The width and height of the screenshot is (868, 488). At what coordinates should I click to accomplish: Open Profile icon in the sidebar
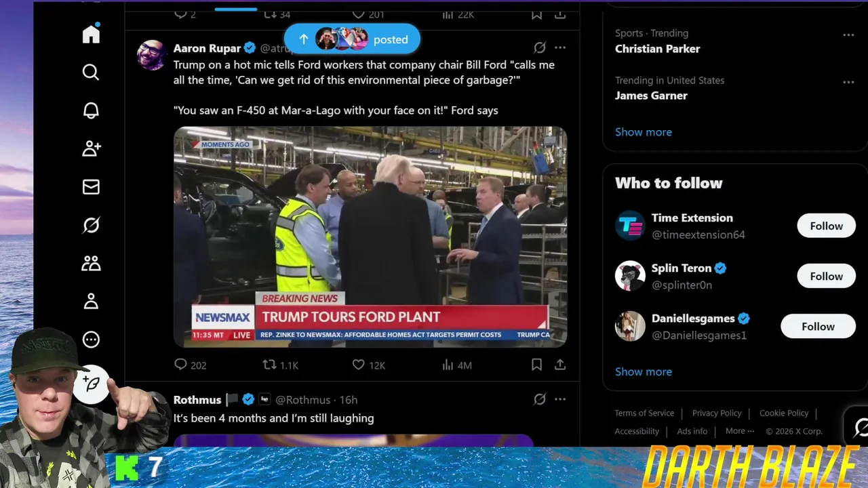(91, 302)
